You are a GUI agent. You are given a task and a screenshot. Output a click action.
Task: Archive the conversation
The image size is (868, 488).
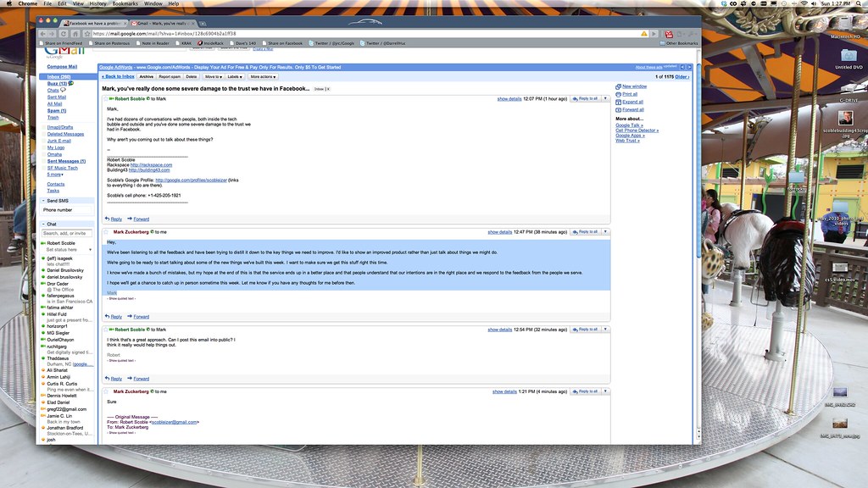[x=146, y=76]
